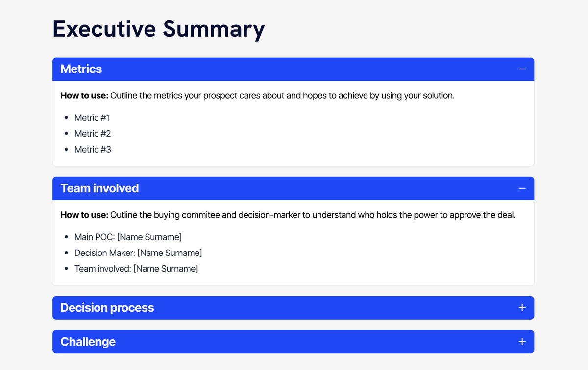Click the minus icon on Team involved header
Screen dimensions: 588x370
click(x=522, y=188)
